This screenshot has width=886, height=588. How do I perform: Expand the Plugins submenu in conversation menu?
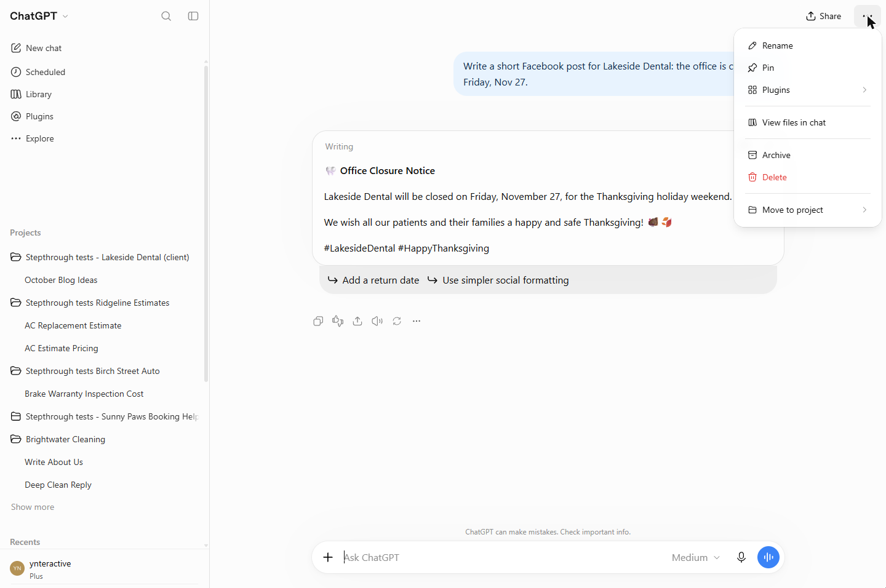pyautogui.click(x=808, y=90)
